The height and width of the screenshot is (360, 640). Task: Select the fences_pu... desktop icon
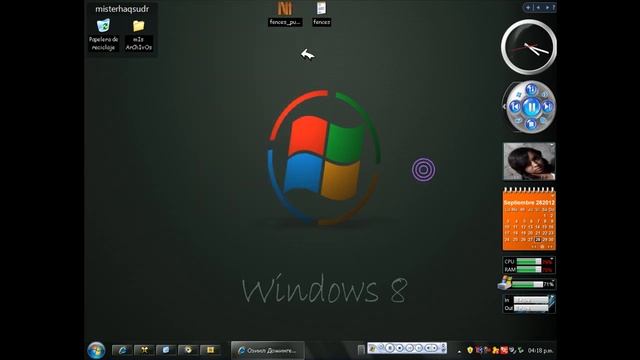coord(285,13)
